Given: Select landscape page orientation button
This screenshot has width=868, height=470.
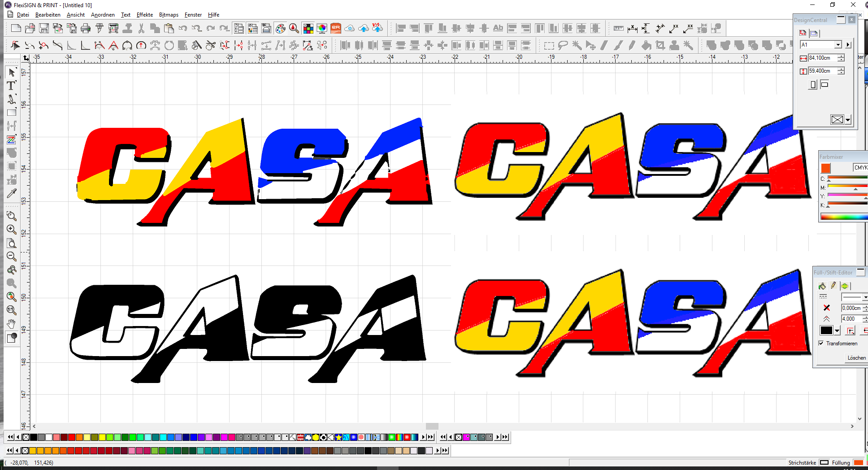Looking at the screenshot, I should (825, 84).
